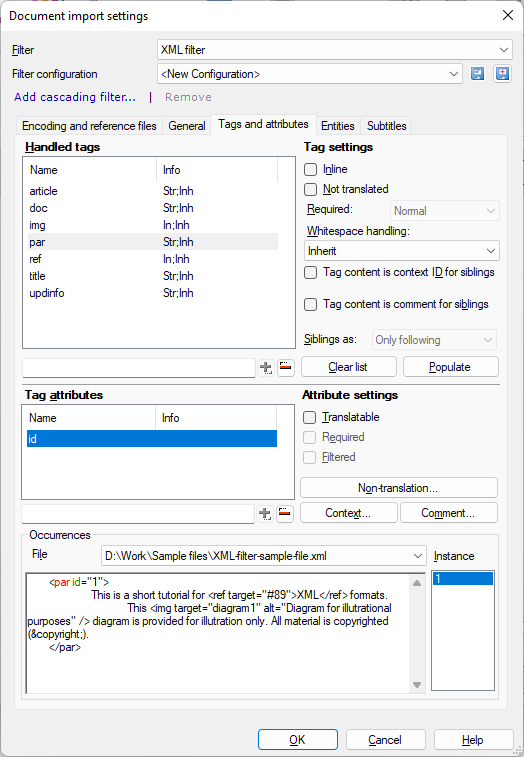Viewport: 524px width, 757px height.
Task: Add a tag attribute with the plus icon
Action: [265, 513]
